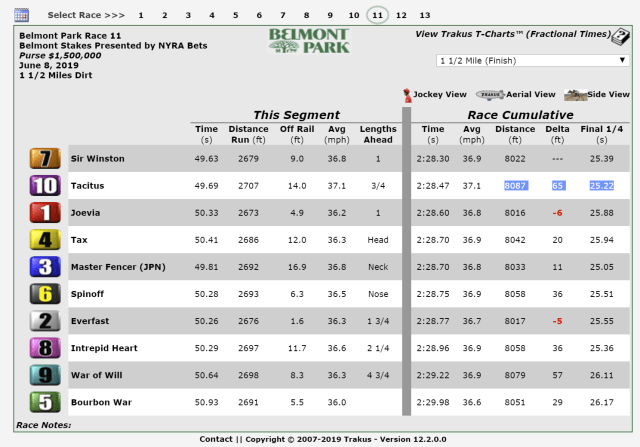Select race 4

[212, 15]
